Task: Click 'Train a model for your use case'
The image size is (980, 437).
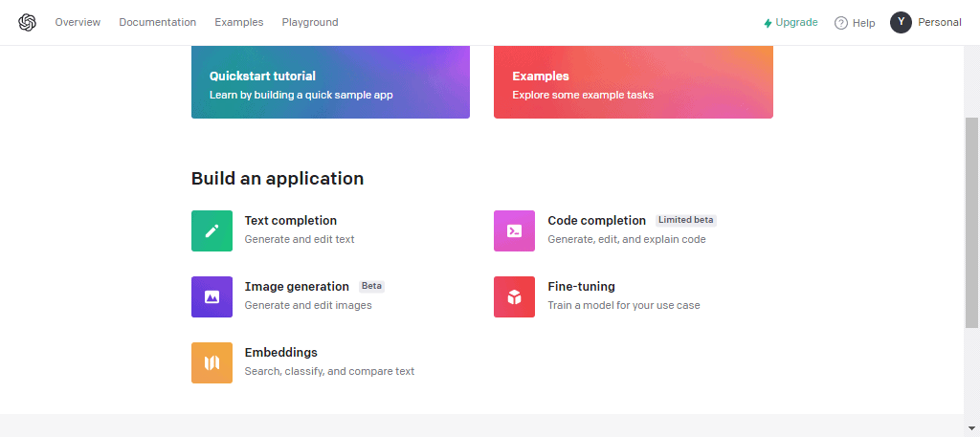Action: point(624,305)
